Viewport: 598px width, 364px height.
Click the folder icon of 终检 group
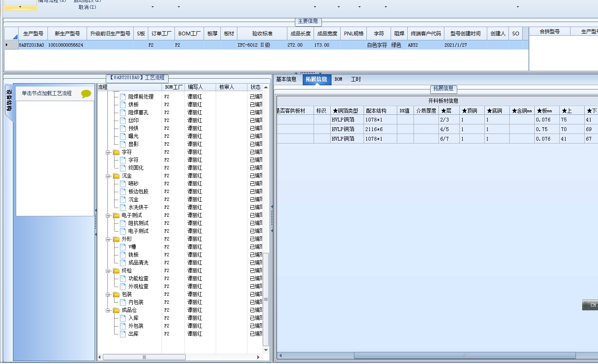point(116,271)
